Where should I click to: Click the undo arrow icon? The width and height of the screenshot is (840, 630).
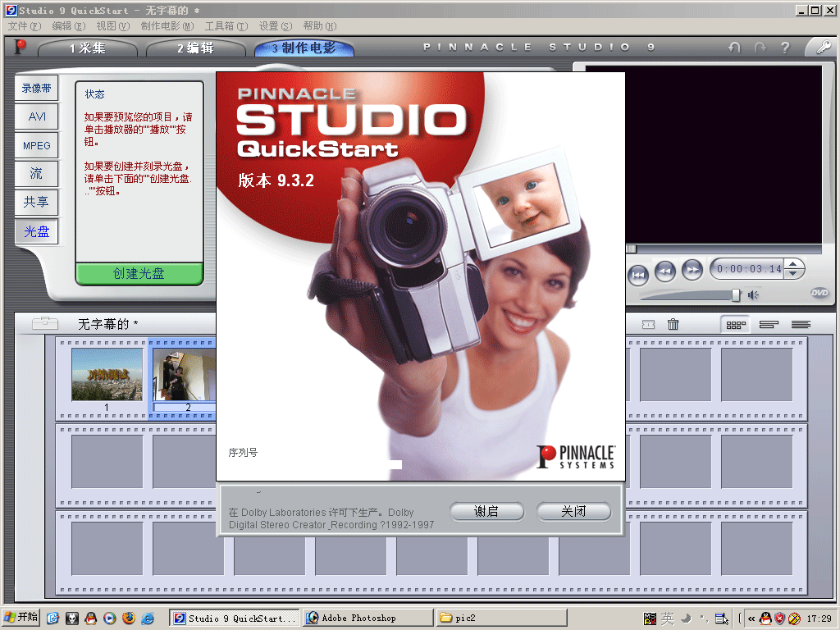pos(734,48)
